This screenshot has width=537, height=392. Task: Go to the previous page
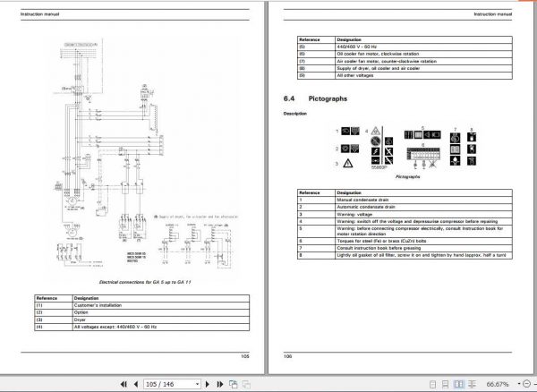(136, 384)
